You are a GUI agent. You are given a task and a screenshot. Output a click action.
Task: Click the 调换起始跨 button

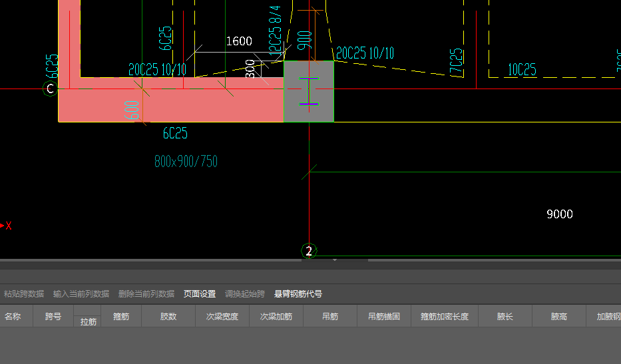click(245, 294)
